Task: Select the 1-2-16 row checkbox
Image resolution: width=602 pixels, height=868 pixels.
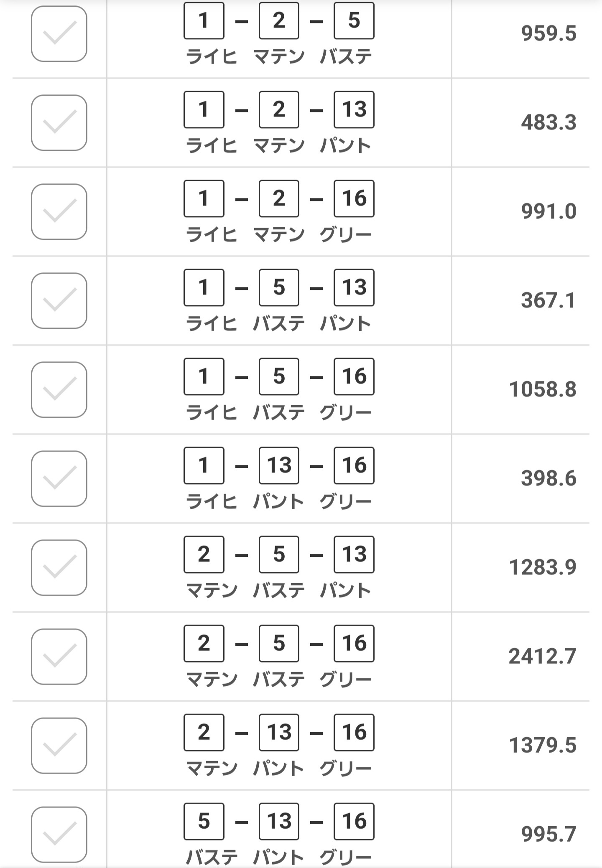Action: click(x=59, y=212)
